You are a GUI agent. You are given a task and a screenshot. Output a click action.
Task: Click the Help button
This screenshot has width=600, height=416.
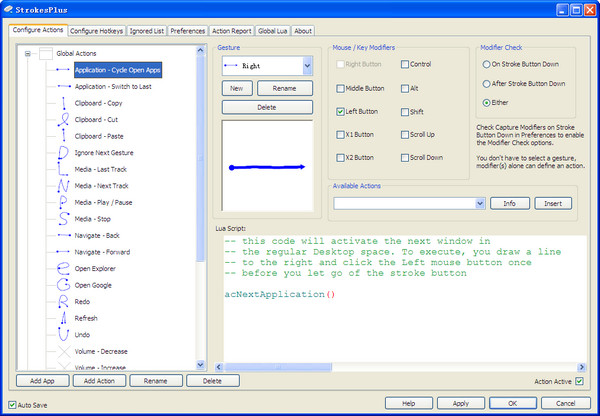point(409,403)
